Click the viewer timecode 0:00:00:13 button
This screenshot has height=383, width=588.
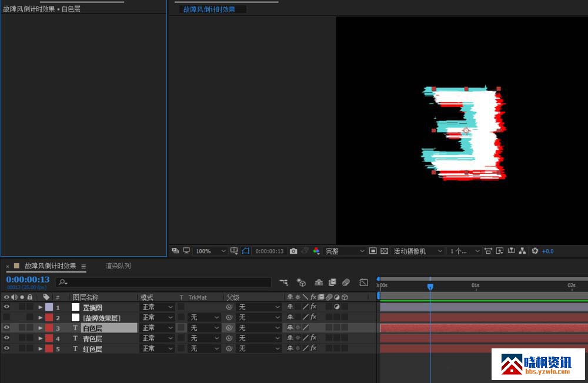269,251
